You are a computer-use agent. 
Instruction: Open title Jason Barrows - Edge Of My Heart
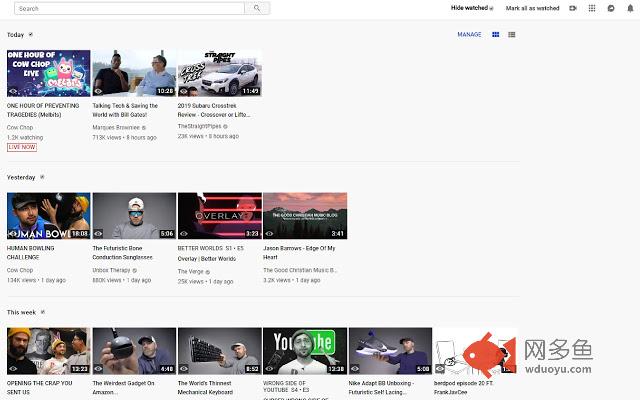tap(299, 253)
